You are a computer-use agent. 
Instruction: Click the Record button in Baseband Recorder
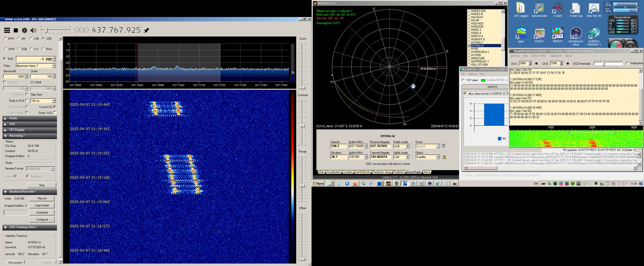(42, 198)
